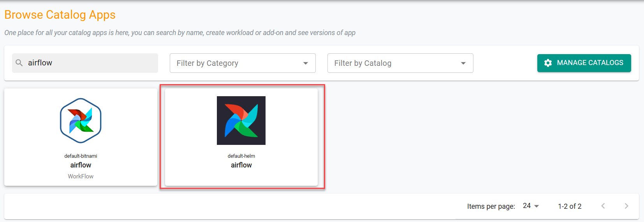Focus the search field containing airflow
Viewport: 644px width, 222px height.
[x=85, y=63]
